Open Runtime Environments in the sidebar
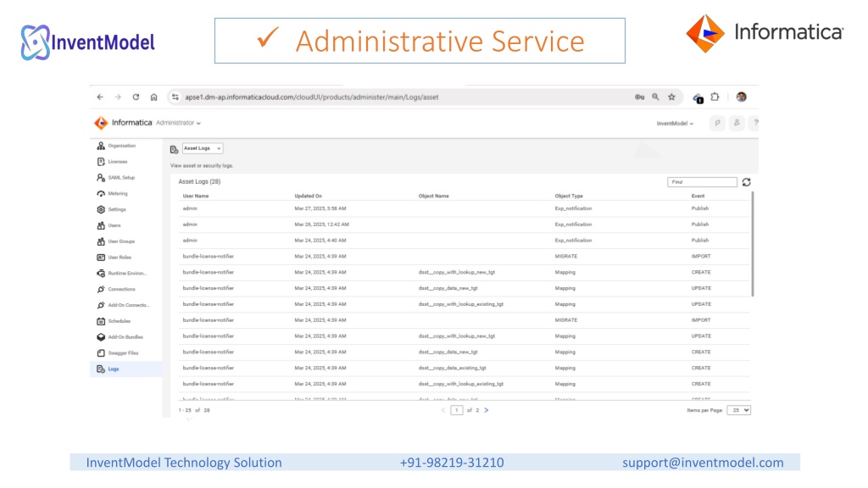This screenshot has width=868, height=488. (125, 274)
